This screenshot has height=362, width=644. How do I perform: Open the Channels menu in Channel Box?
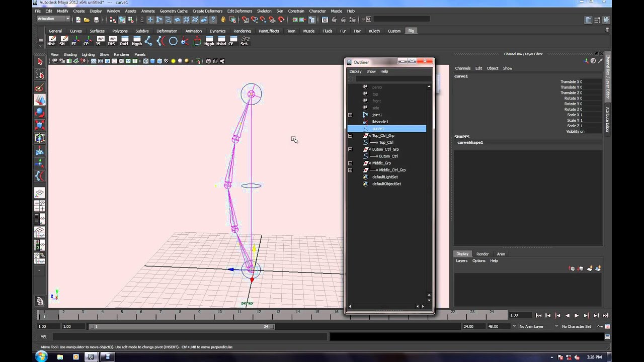pos(462,68)
